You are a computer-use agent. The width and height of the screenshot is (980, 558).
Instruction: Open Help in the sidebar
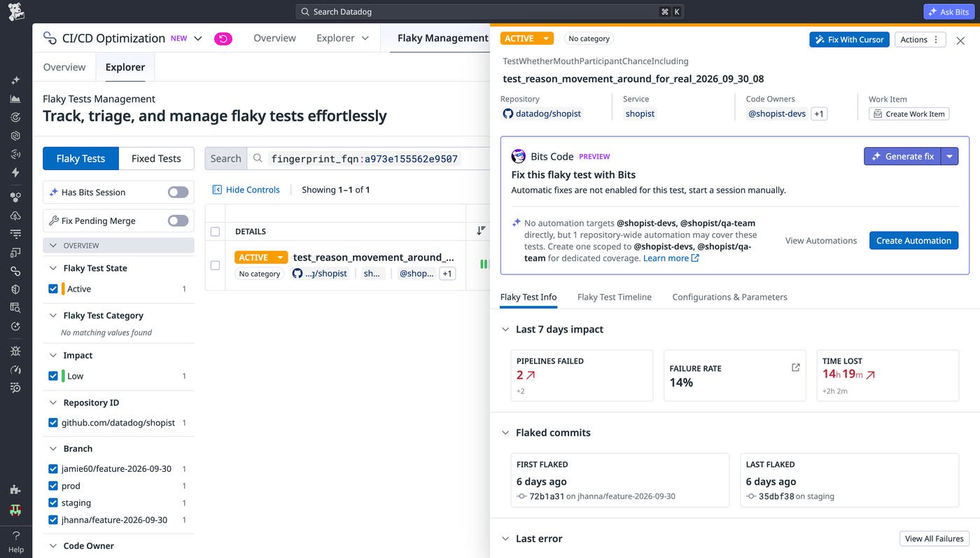15,542
